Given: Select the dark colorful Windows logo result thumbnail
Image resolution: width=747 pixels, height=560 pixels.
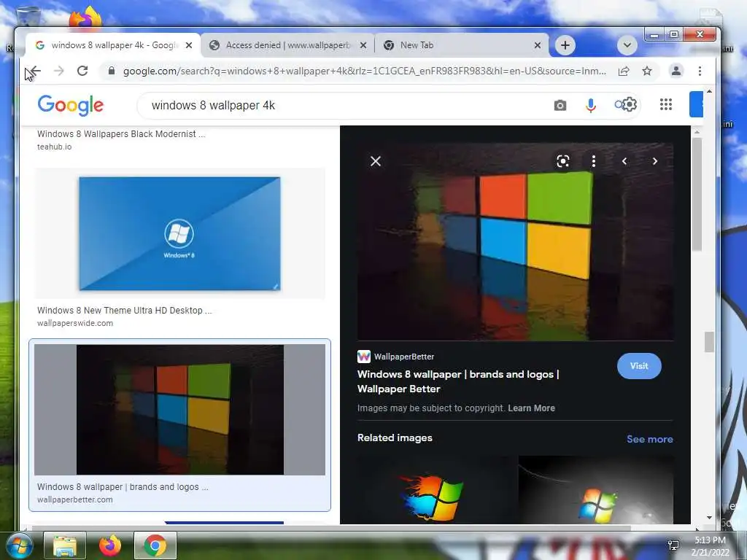Looking at the screenshot, I should tap(179, 410).
